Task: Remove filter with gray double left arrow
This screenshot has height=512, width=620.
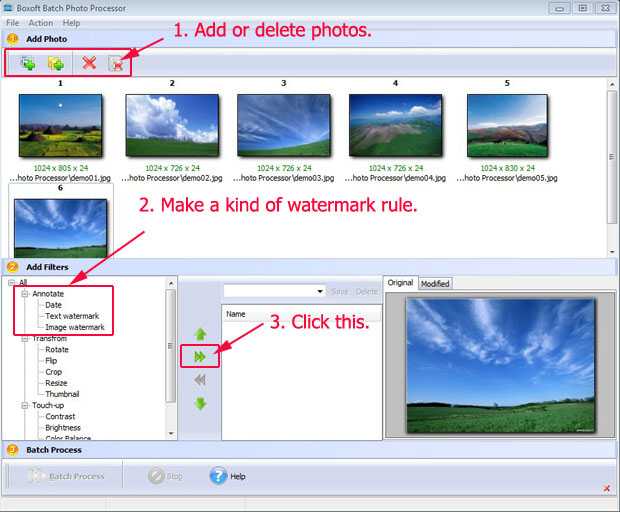Action: pos(200,380)
